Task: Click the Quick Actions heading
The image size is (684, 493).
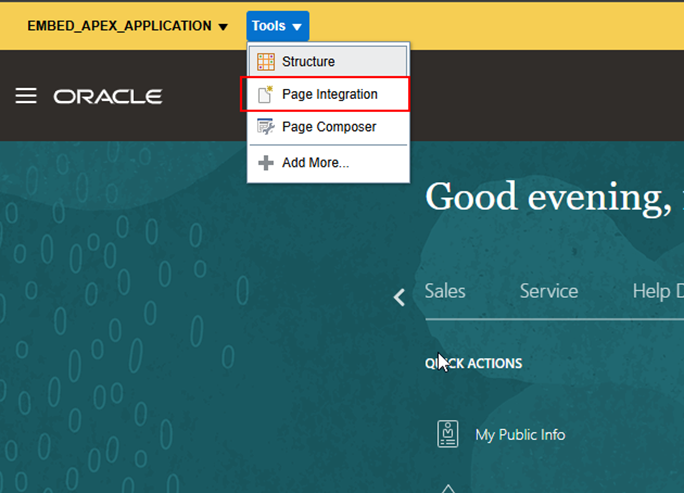Action: [473, 363]
